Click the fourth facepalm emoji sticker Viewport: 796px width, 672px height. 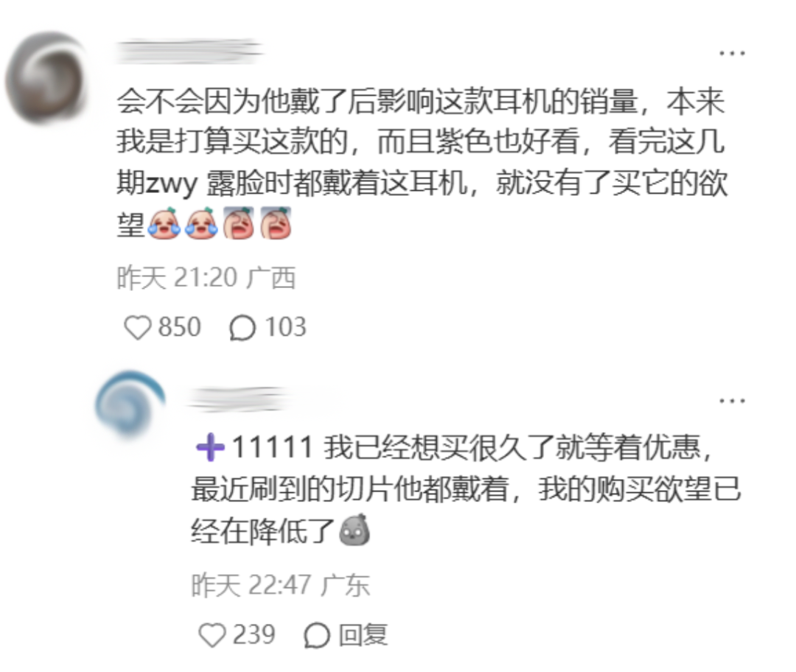276,223
